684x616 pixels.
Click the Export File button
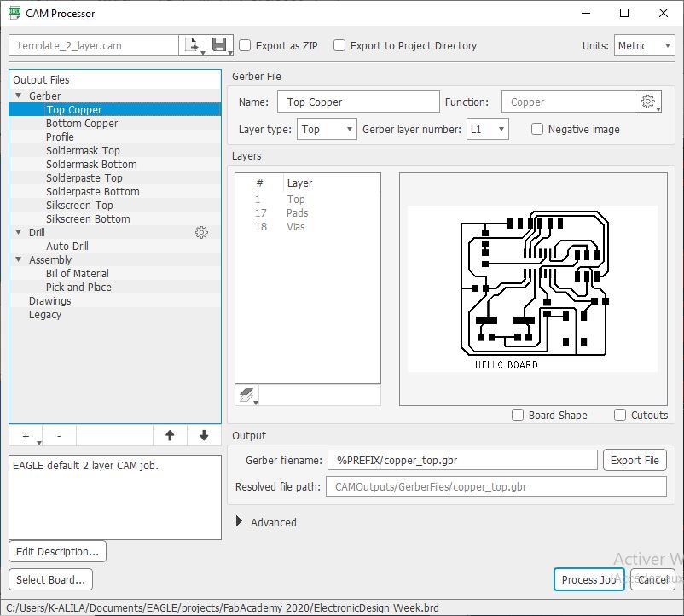[x=635, y=460]
